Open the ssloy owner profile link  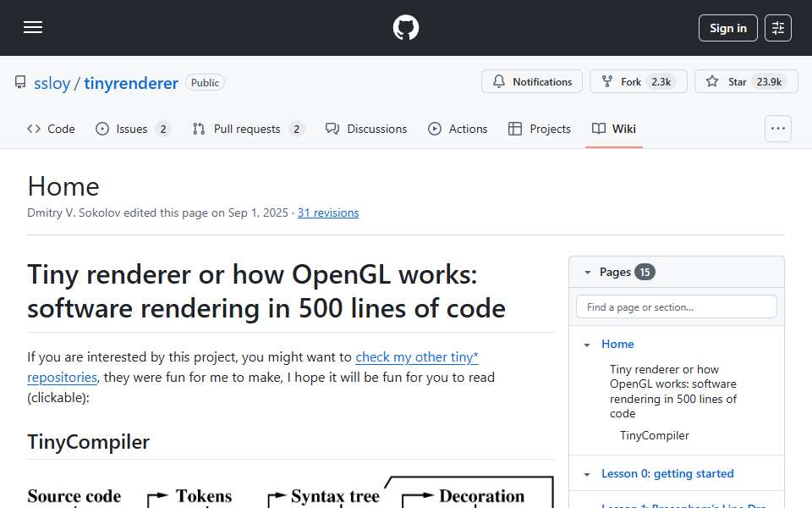(x=52, y=83)
